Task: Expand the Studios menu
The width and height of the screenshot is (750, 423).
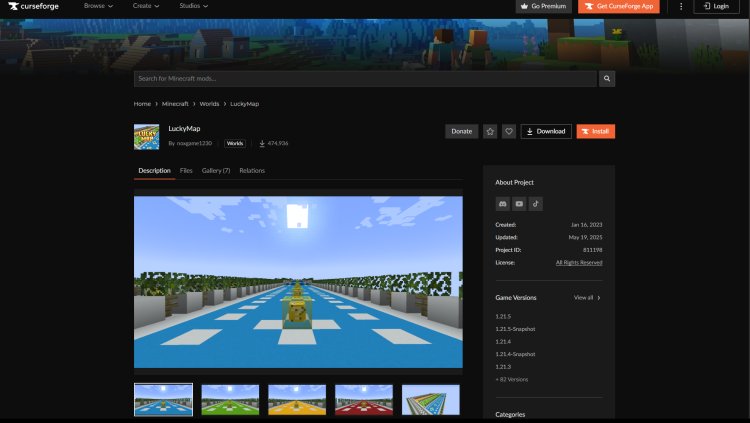Action: [194, 6]
